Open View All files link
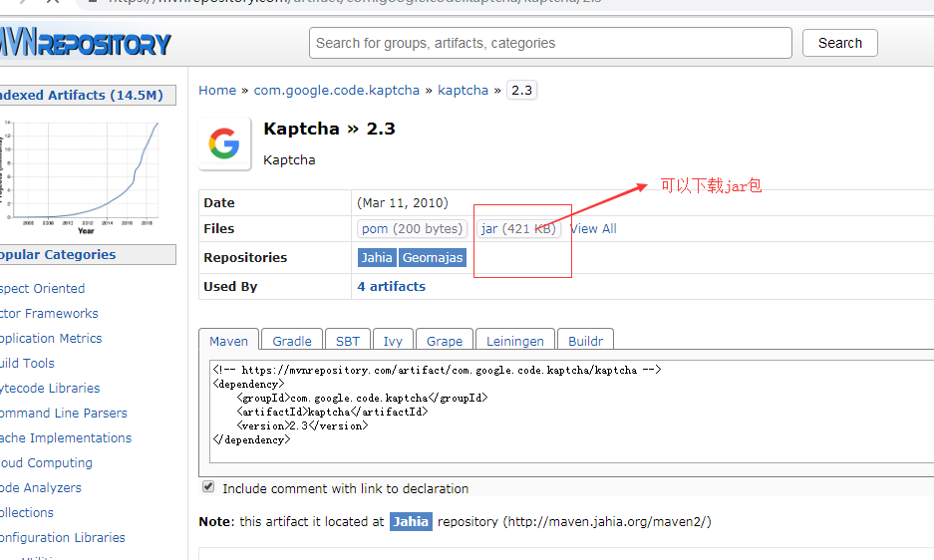Viewport: 934px width, 560px height. tap(593, 229)
